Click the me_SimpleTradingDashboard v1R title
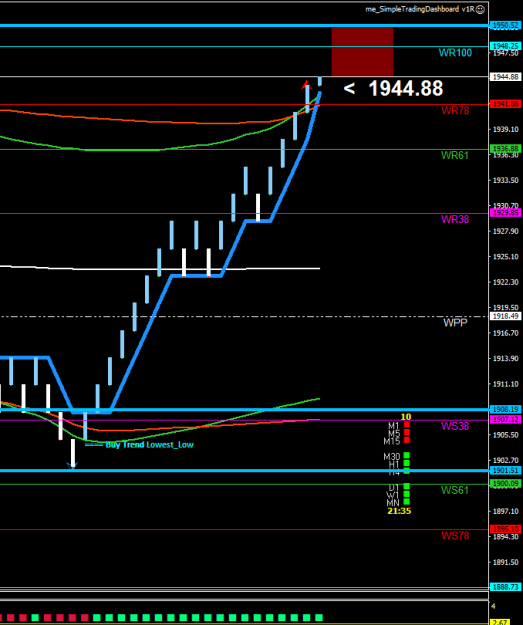 click(x=420, y=9)
